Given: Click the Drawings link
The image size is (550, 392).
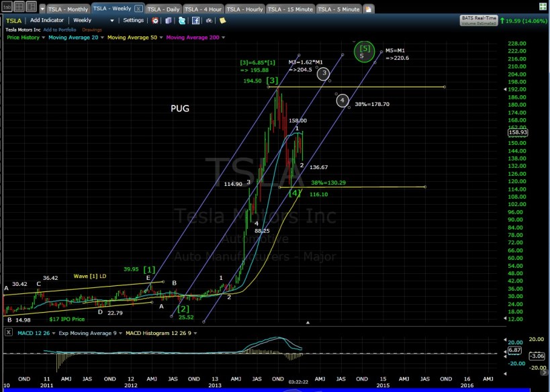Looking at the screenshot, I should pyautogui.click(x=92, y=30).
